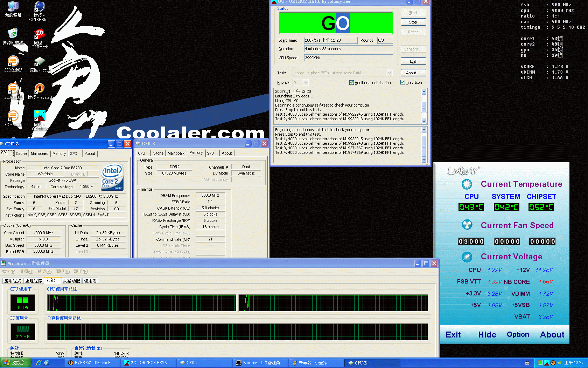Open the Priority dropdown in ORTHOS
Viewport: 588px width, 368px height.
[306, 83]
